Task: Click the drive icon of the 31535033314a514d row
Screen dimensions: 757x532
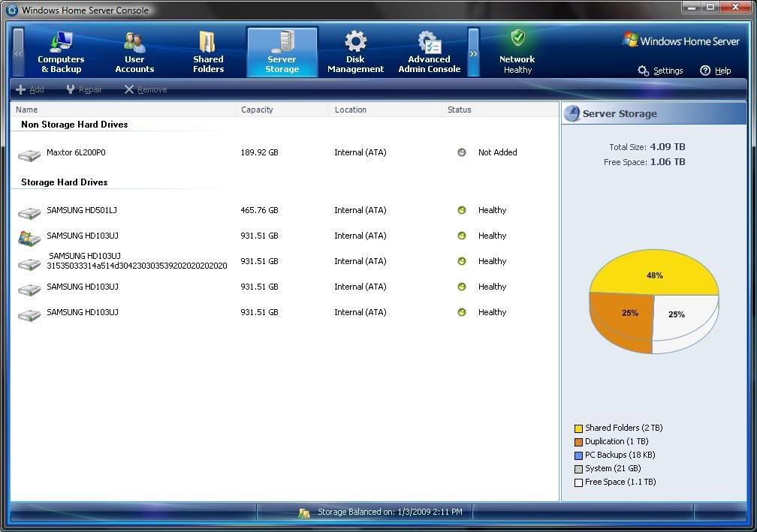Action: pyautogui.click(x=29, y=264)
